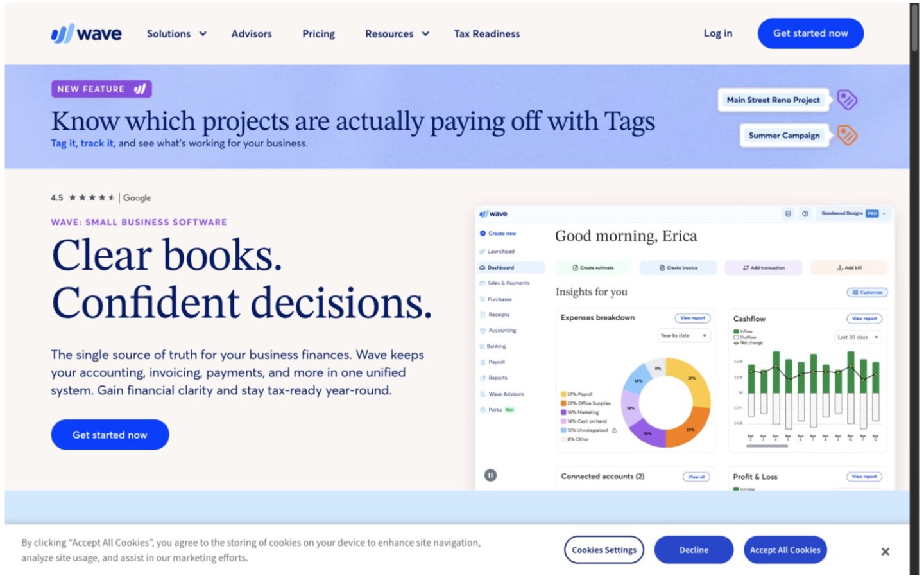Click the "Good morning, Erica" heading
This screenshot has height=578, width=924.
(626, 236)
